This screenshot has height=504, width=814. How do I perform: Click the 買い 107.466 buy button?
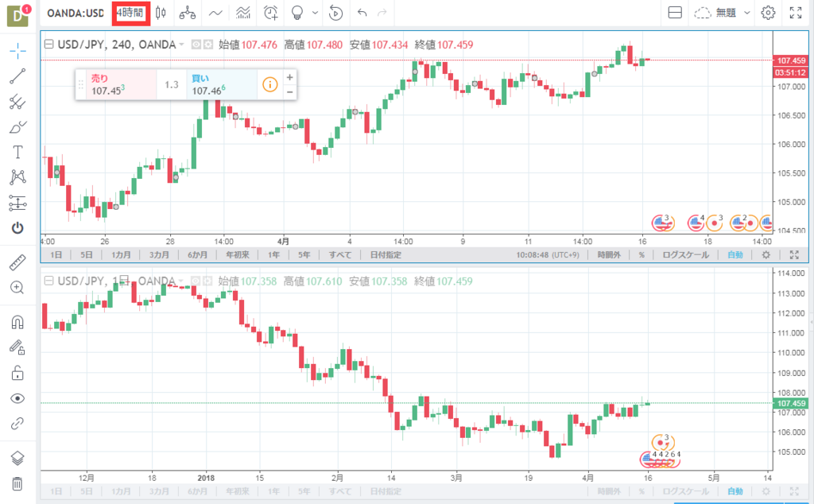tap(222, 84)
